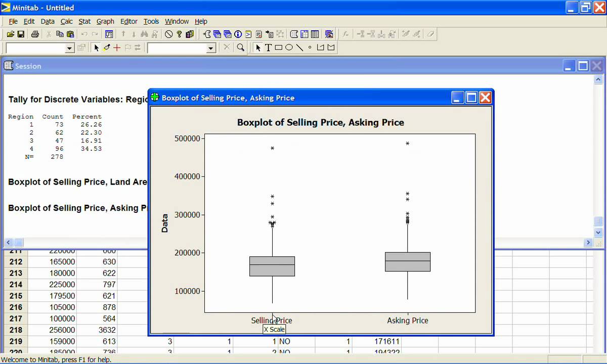Open the Session window toolbar icon

(x=294, y=34)
